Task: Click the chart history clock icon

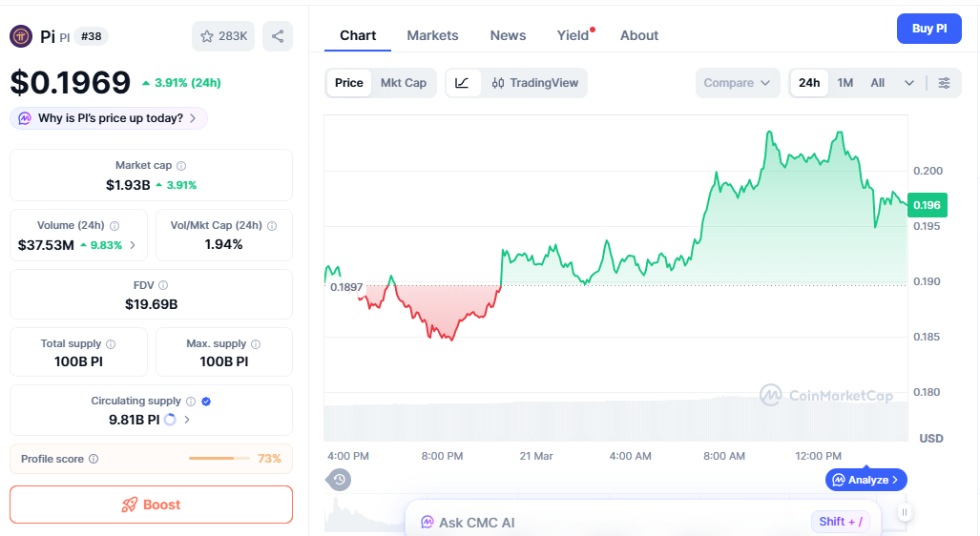Action: [340, 480]
